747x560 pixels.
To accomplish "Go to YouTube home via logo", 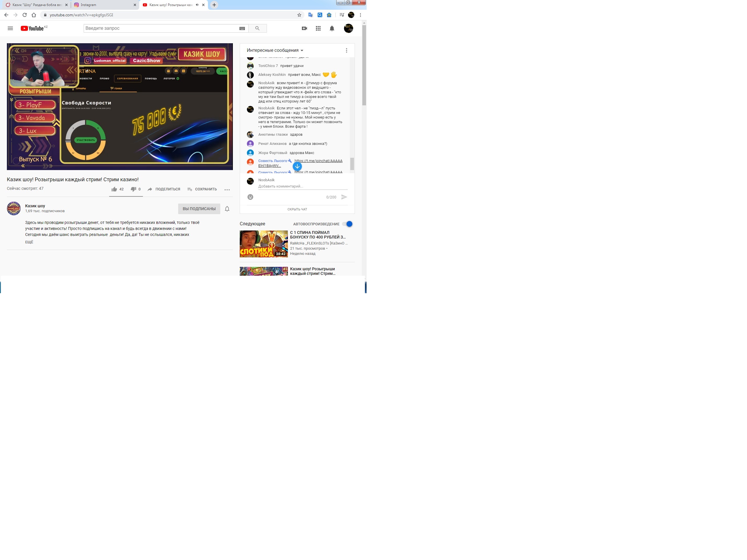I will click(32, 28).
